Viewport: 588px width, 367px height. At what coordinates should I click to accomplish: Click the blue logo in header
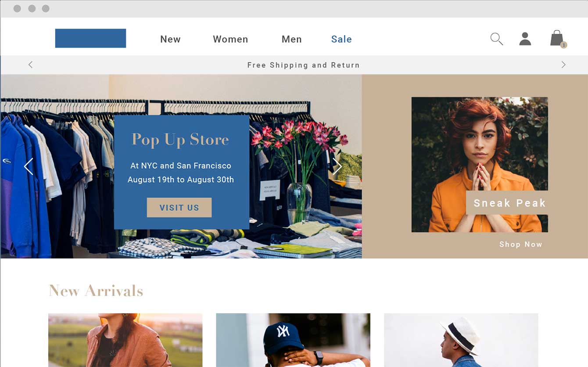coord(90,38)
